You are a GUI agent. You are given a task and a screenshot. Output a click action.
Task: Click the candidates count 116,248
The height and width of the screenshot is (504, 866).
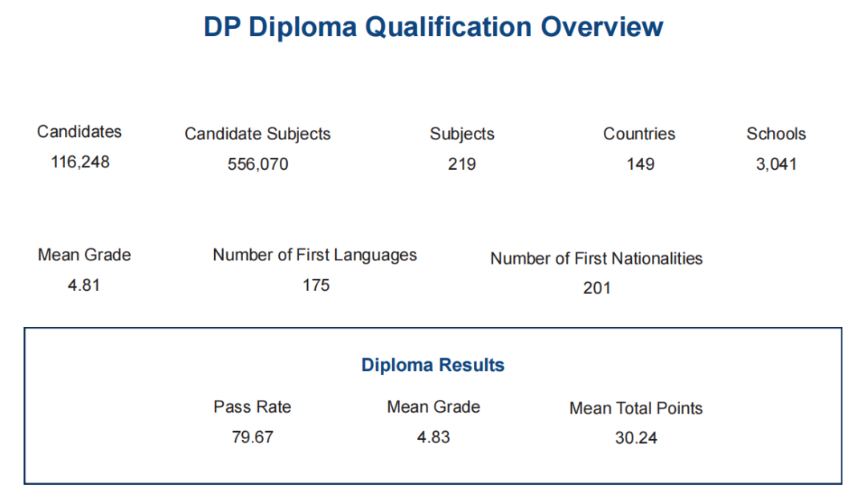click(80, 162)
